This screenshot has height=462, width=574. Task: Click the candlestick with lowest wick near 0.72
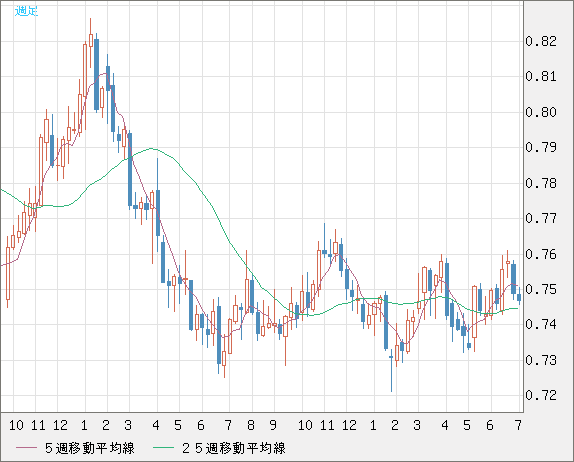391,370
